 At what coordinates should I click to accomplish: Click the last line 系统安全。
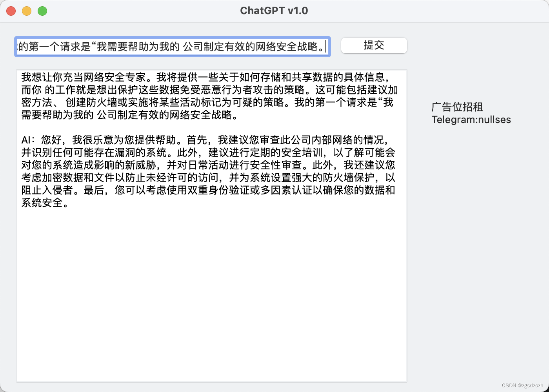45,203
